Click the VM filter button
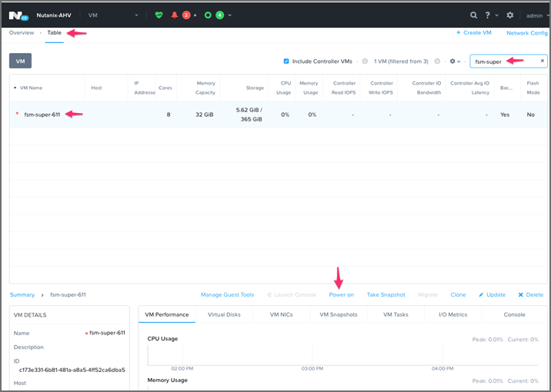The height and width of the screenshot is (392, 551). 20,61
